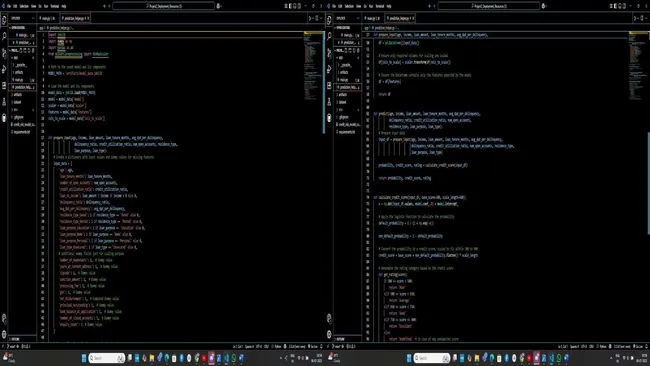Open requirements.txt in right window explorer
This screenshot has width=650, height=366.
[x=346, y=132]
